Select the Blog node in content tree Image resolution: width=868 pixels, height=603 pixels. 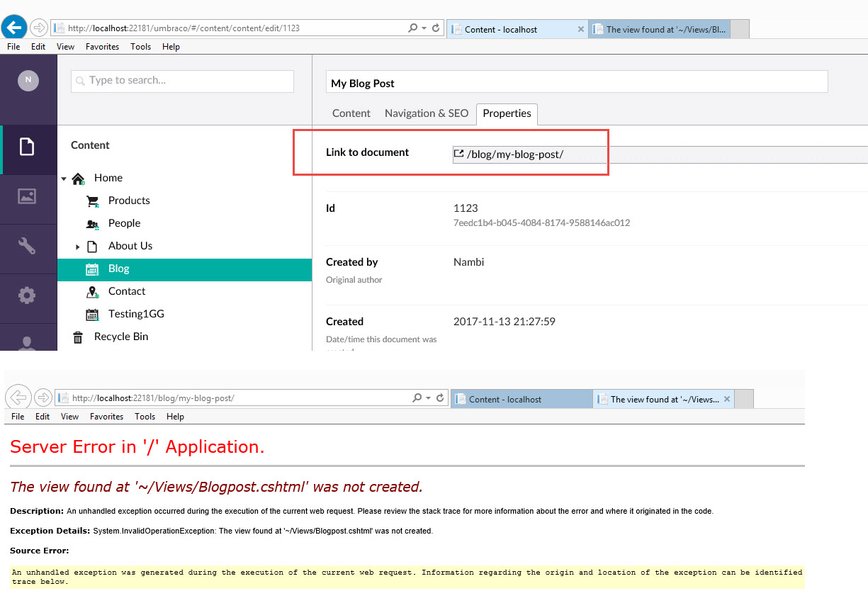(119, 269)
